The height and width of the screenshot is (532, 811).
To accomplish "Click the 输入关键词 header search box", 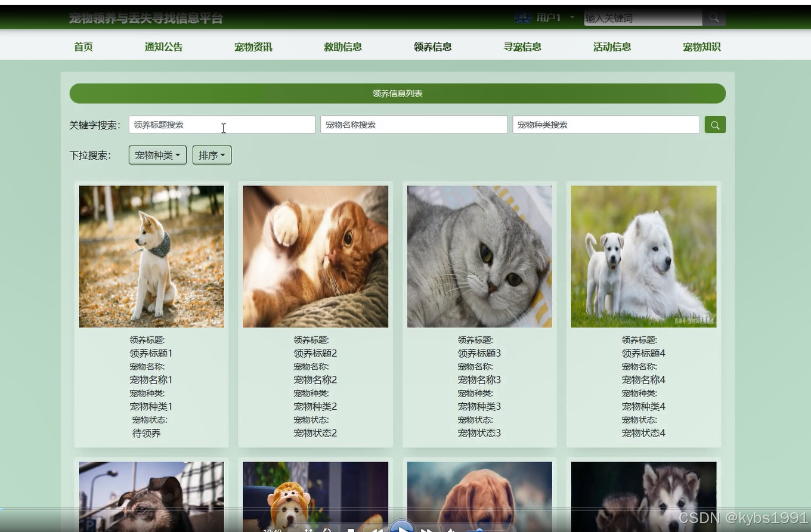I will pos(643,18).
